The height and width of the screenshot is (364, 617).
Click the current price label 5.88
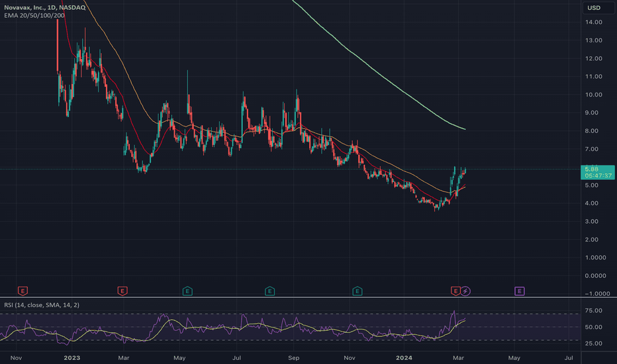591,169
